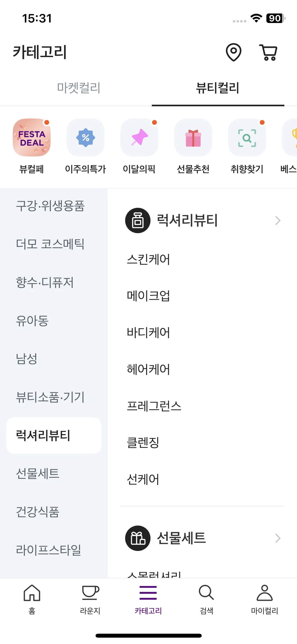Image resolution: width=297 pixels, height=644 pixels.
Task: Switch to 마켓컬리 tab
Action: [79, 88]
